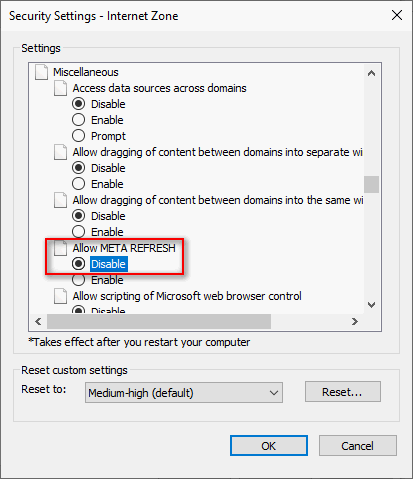413x479 pixels.
Task: Click icon for dragging content into separate windows
Action: 60,152
